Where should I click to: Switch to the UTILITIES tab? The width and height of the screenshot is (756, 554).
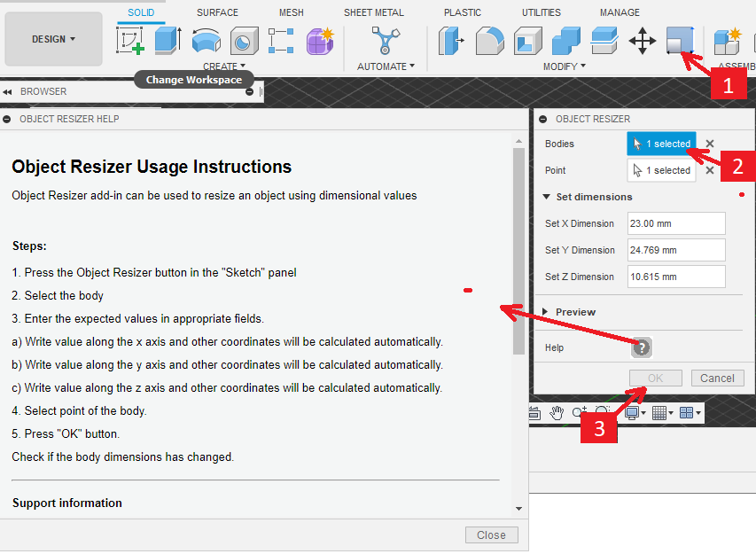point(541,12)
